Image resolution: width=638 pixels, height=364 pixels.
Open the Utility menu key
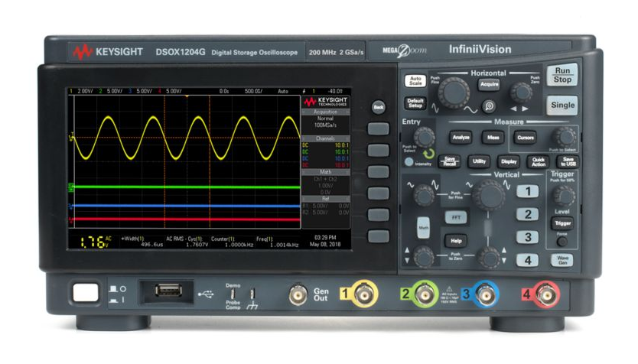[x=479, y=161]
